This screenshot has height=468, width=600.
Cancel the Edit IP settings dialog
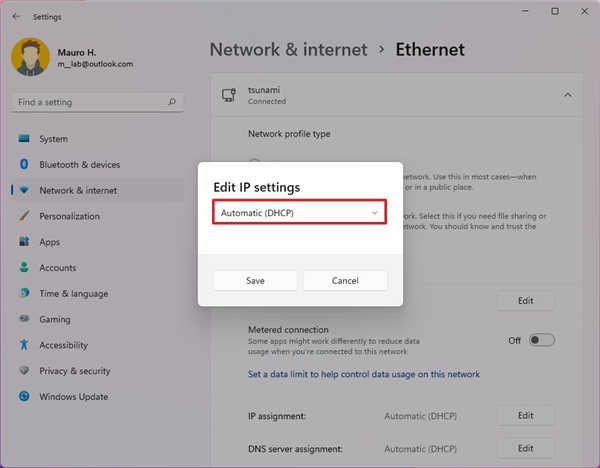click(x=344, y=281)
